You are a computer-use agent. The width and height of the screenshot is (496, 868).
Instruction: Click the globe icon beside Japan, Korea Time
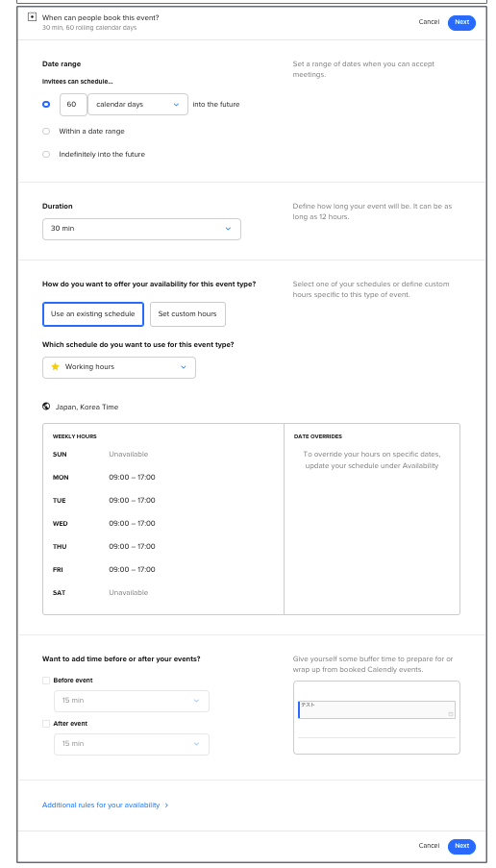pos(46,407)
